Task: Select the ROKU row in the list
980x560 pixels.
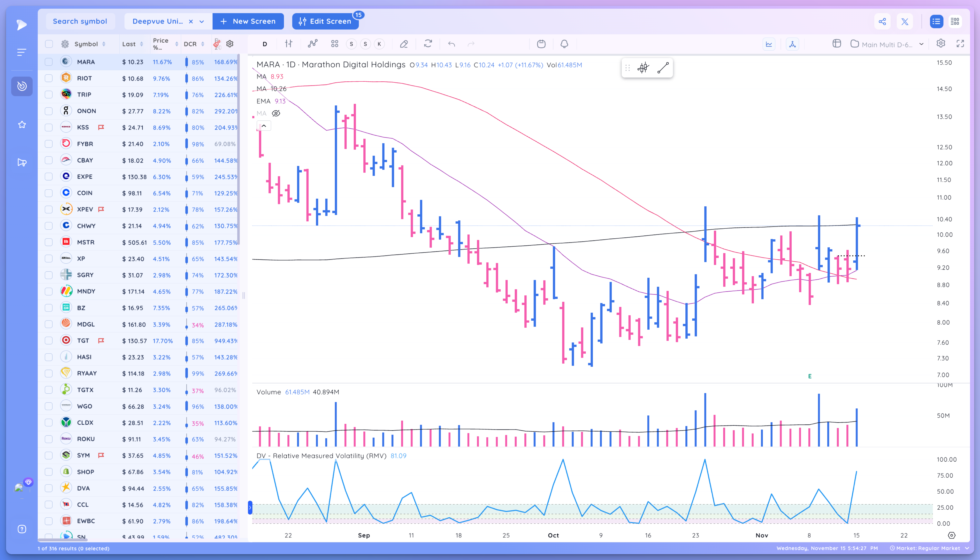Action: click(x=138, y=439)
